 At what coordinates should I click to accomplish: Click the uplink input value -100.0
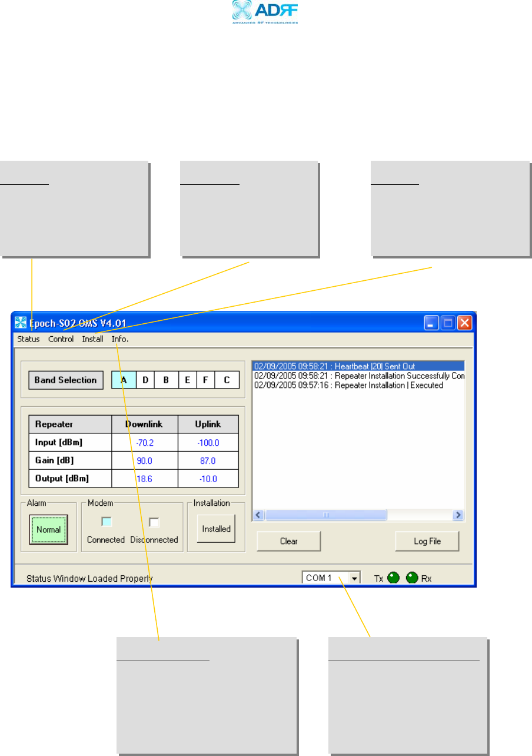pos(208,443)
